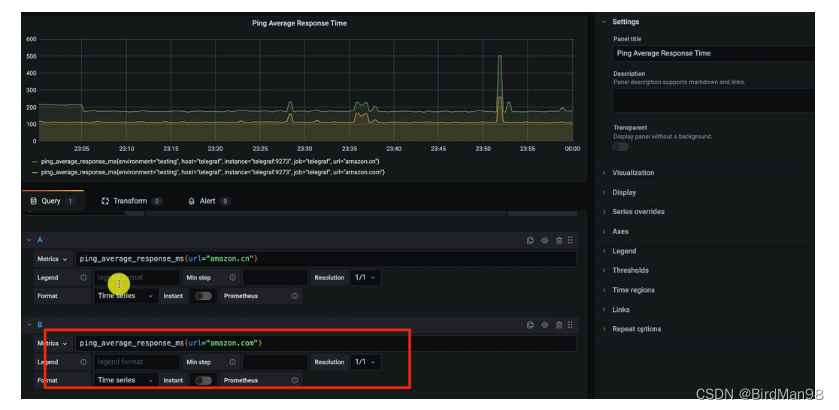Toggle Instant switch in query B

[203, 380]
